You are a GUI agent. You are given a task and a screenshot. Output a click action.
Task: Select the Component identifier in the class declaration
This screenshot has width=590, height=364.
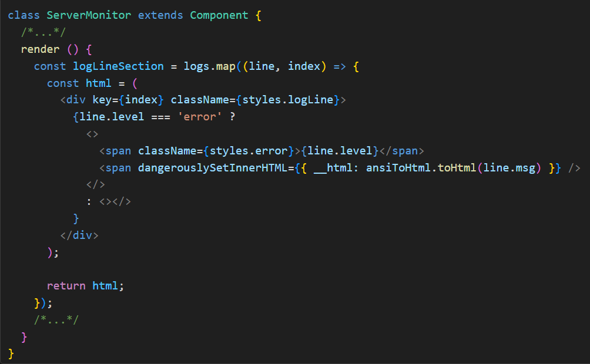[x=219, y=15]
